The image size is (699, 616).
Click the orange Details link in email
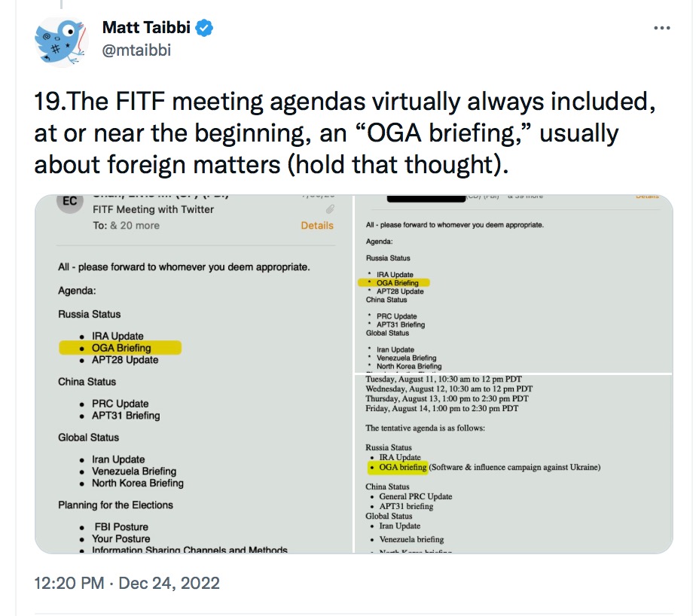click(x=317, y=225)
